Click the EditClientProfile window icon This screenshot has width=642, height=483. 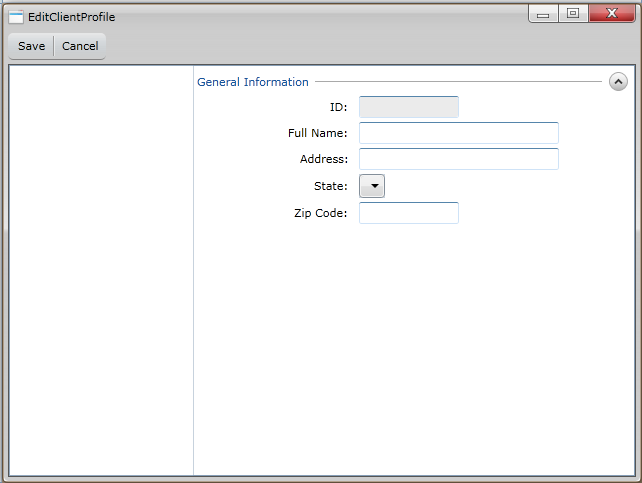point(16,17)
